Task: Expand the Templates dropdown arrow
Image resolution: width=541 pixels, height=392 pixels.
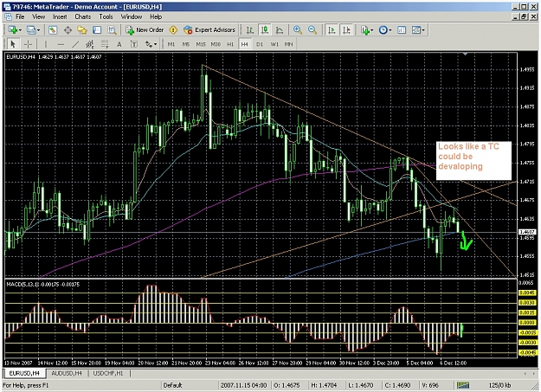Action: [x=423, y=30]
